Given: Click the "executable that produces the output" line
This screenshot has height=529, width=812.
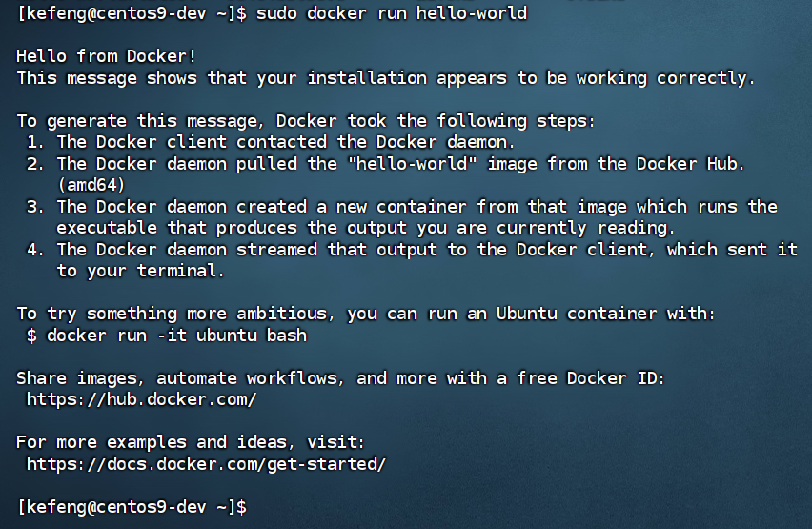Looking at the screenshot, I should [366, 228].
